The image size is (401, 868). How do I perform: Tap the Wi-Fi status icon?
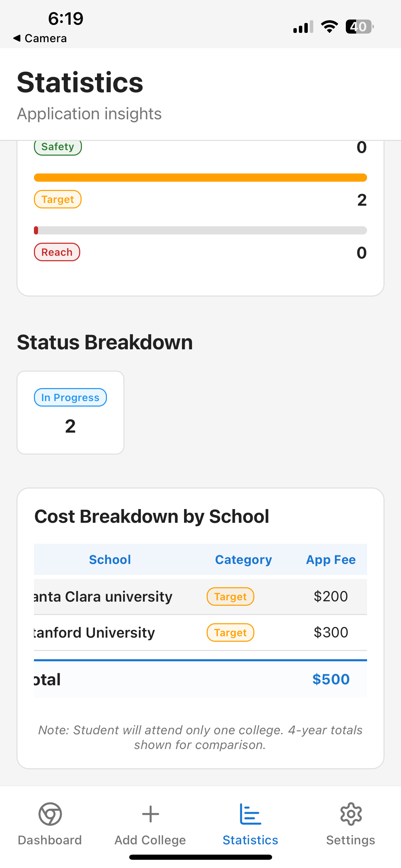click(x=329, y=27)
